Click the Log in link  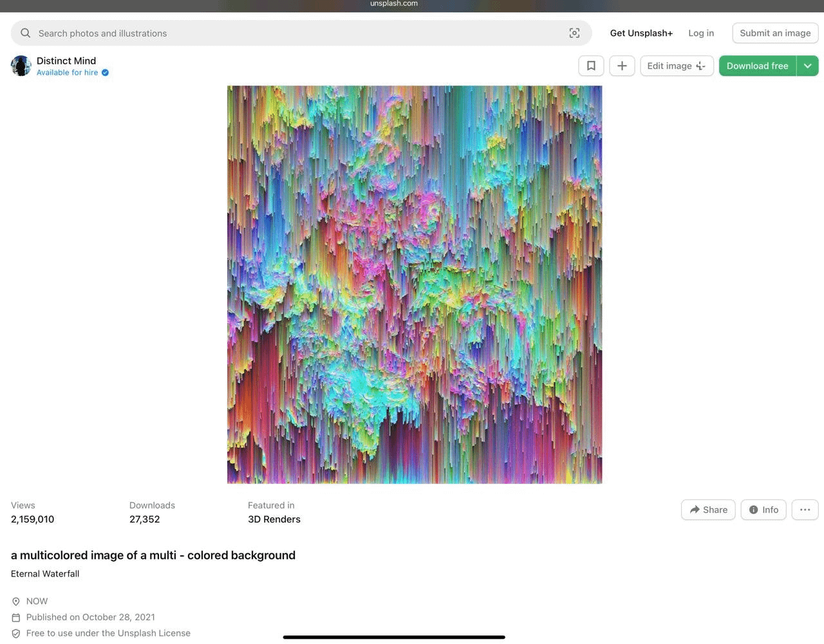(701, 33)
